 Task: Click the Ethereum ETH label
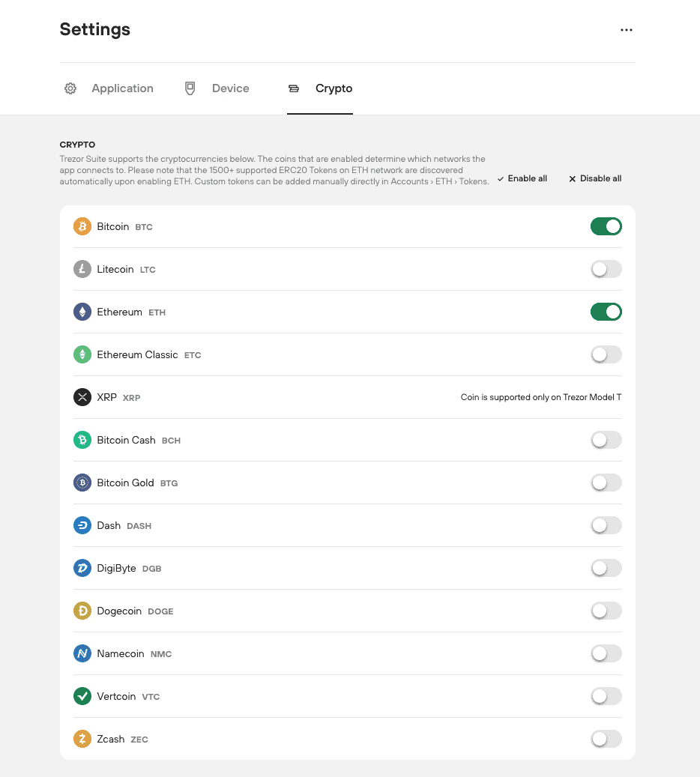click(131, 312)
